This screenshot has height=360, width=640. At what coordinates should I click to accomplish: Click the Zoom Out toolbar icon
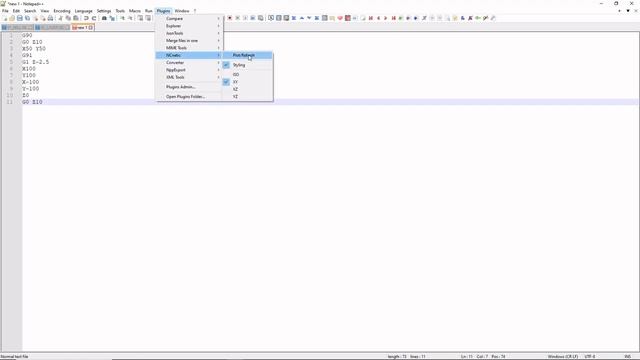coord(130,18)
